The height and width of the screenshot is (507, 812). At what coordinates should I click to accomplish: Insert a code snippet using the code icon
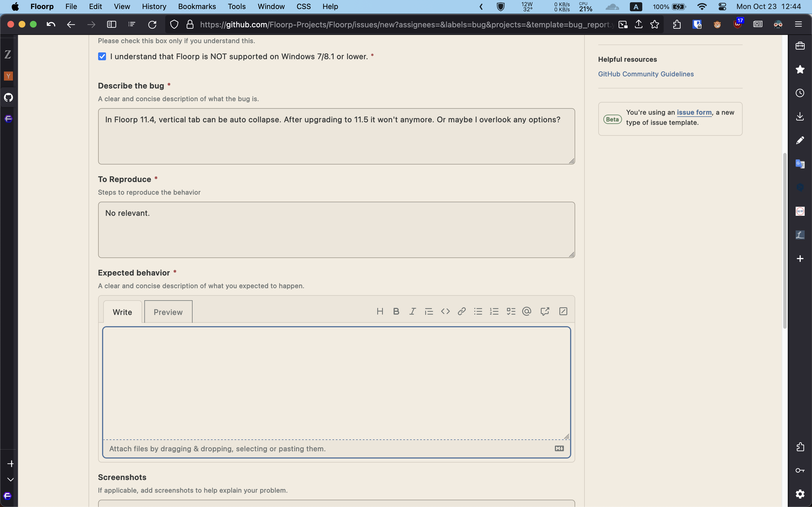coord(445,311)
